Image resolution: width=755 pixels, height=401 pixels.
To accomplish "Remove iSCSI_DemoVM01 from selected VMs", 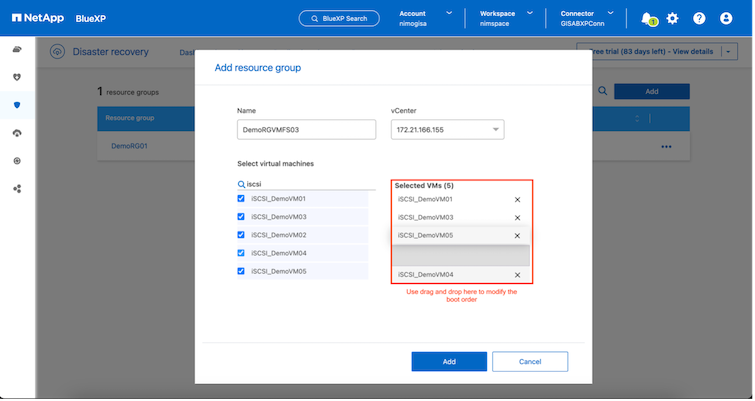I will point(517,199).
